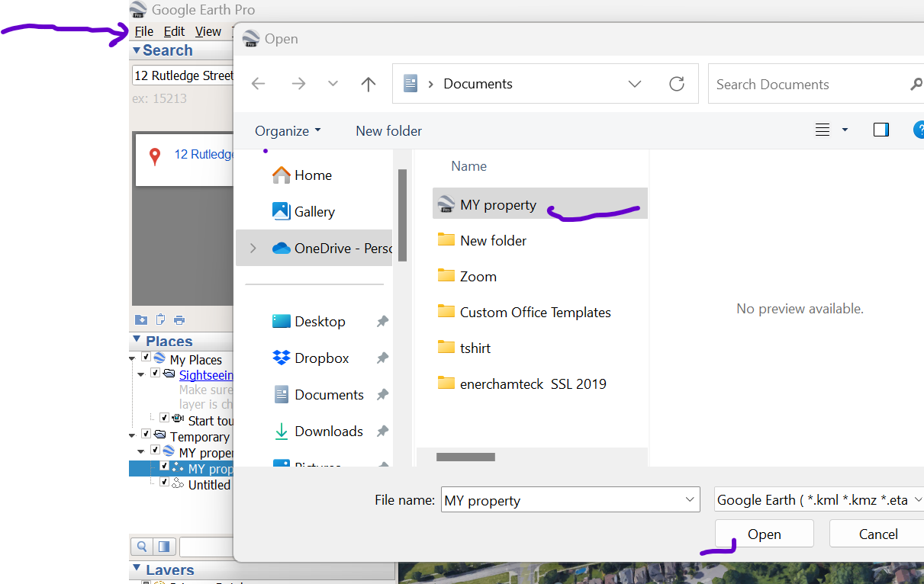
Task: Click the Open button to load MY property
Action: (x=764, y=534)
